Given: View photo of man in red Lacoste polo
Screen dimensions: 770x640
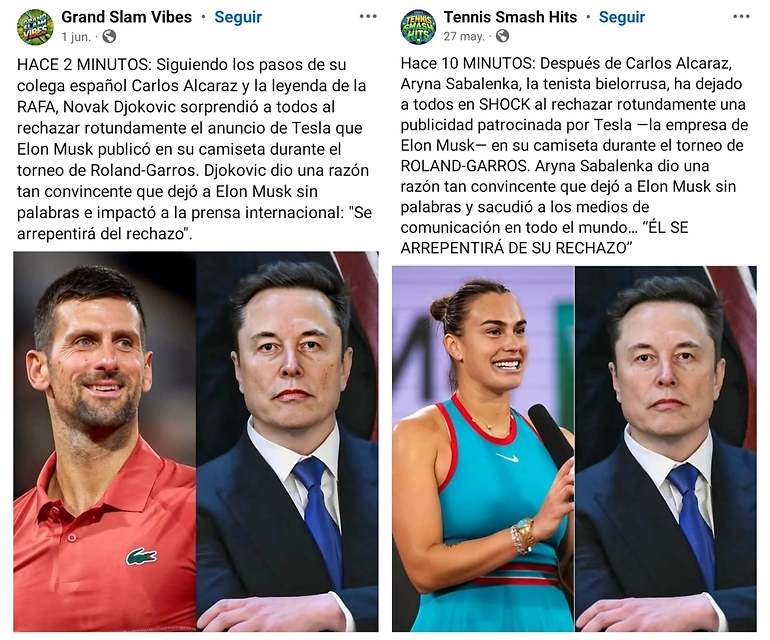Looking at the screenshot, I should click(x=105, y=442).
